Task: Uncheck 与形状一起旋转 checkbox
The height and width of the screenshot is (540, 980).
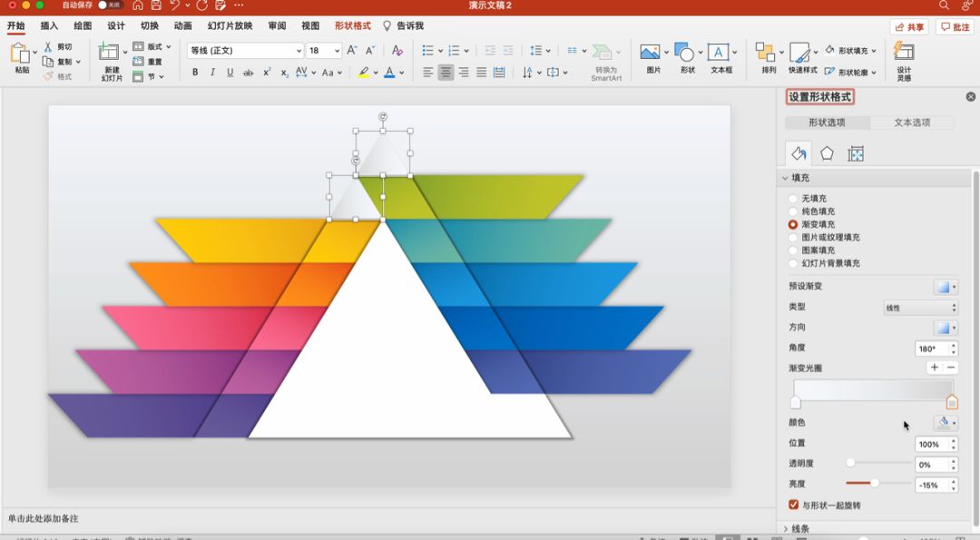Action: [794, 505]
